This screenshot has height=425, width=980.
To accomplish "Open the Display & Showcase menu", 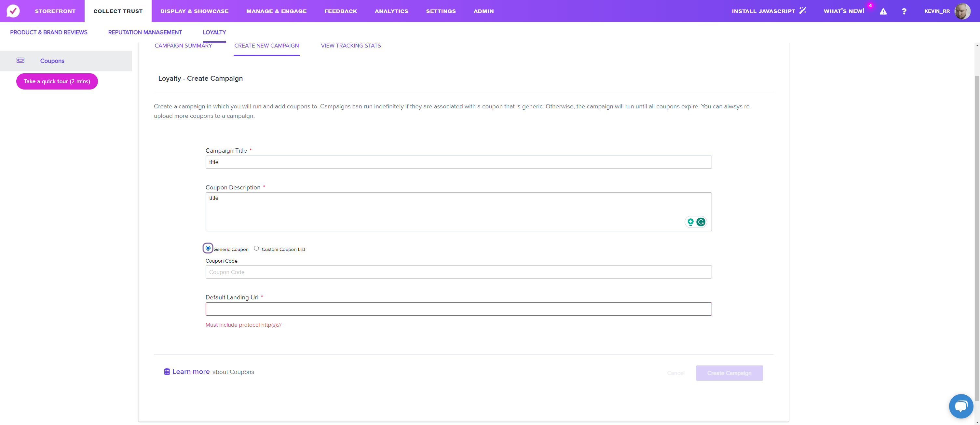I will click(194, 11).
